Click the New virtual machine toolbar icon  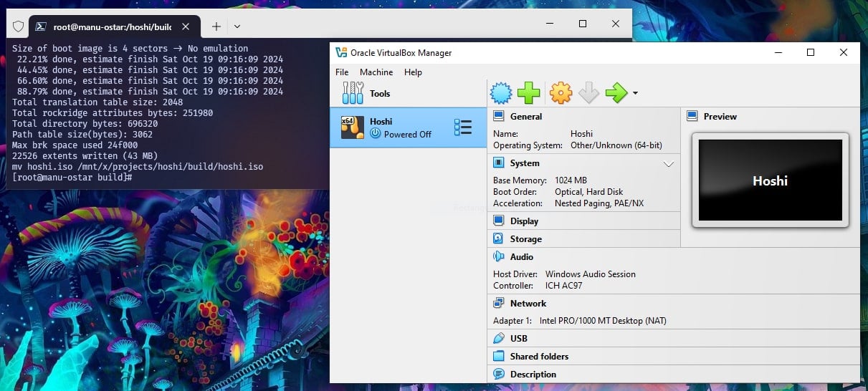(502, 92)
